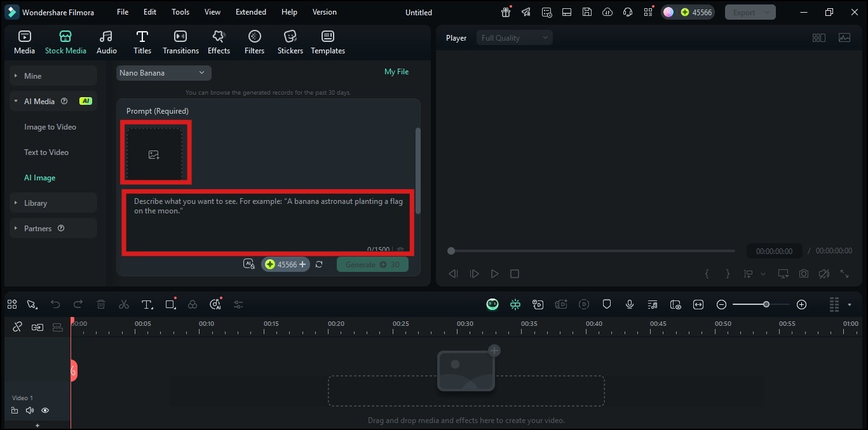Click the Export button
Viewport: 868px width, 430px height.
(750, 12)
